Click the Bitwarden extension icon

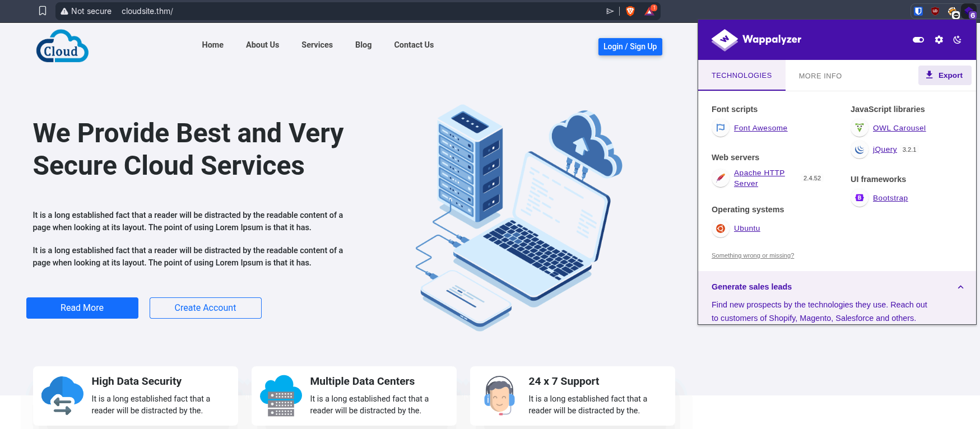(x=918, y=11)
